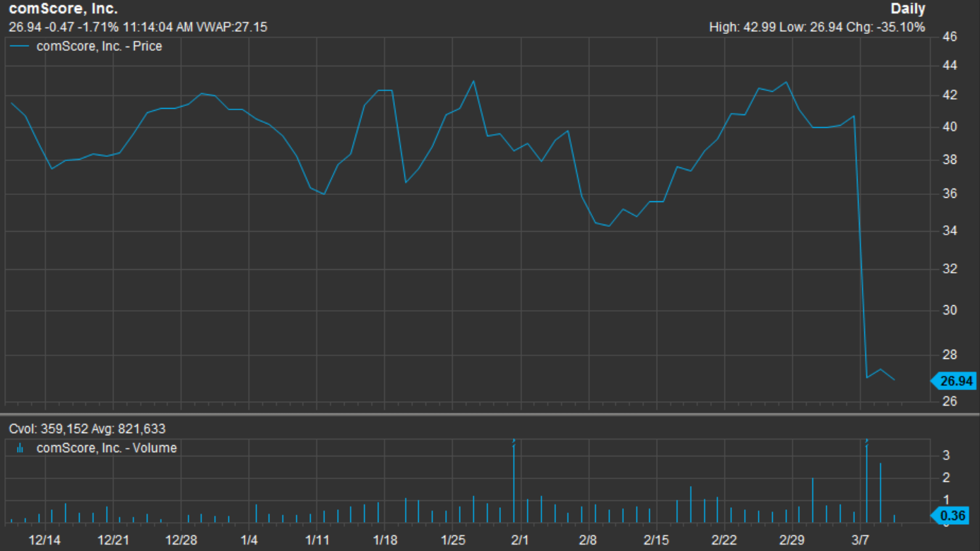
Task: Click the "Avg: 821,633" average volume reading
Action: click(128, 429)
